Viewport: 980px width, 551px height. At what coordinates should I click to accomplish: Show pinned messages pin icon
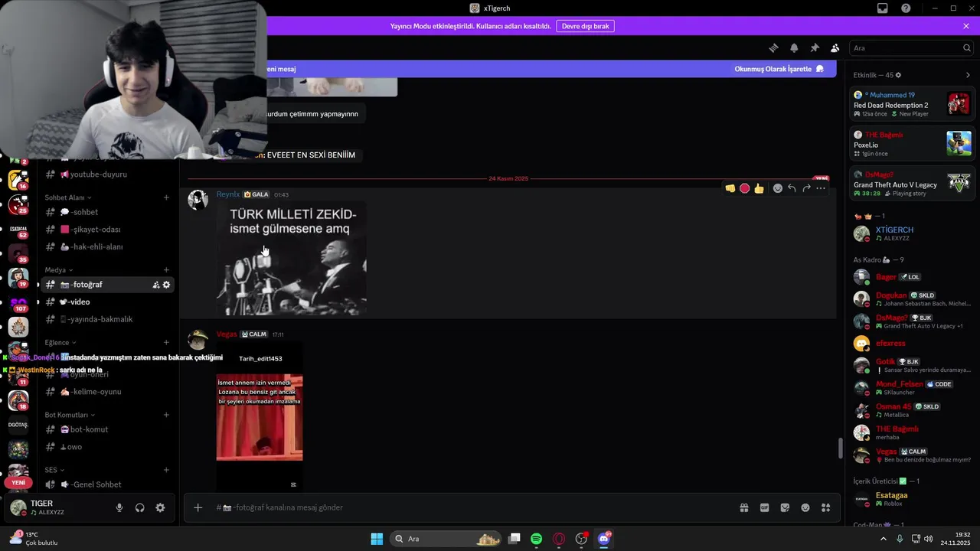point(815,47)
